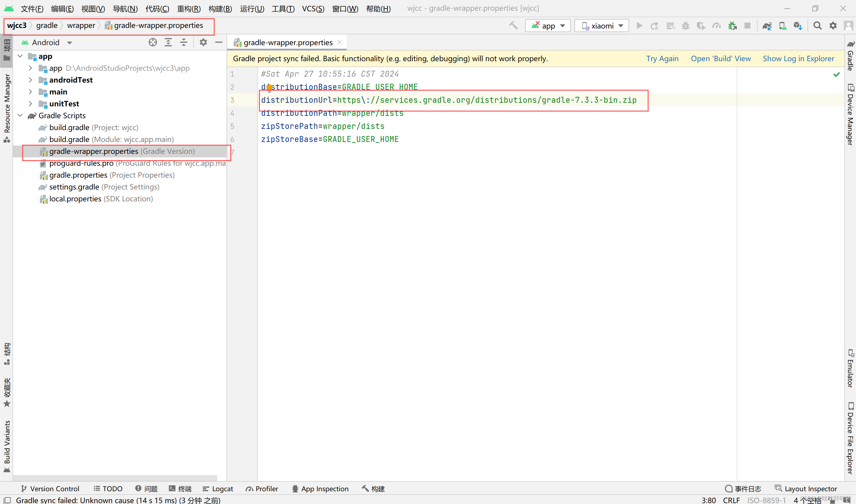
Task: Collapse the Gradle Scripts tree node
Action: coord(20,116)
